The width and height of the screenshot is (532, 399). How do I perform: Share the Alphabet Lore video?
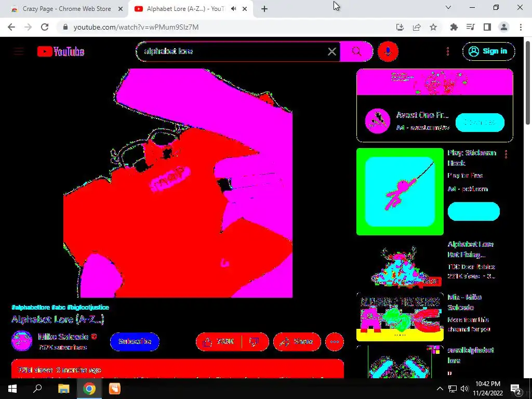point(297,342)
